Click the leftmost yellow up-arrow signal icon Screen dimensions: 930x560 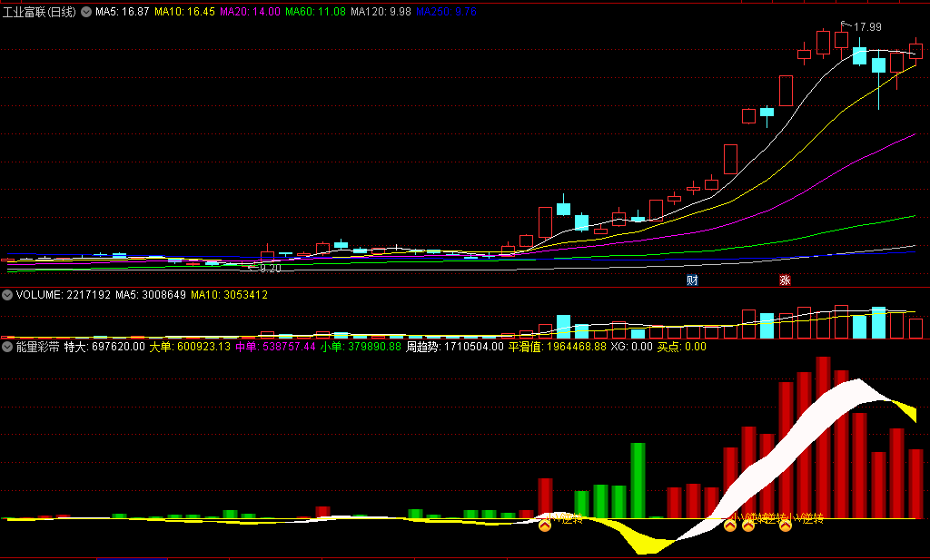click(545, 525)
